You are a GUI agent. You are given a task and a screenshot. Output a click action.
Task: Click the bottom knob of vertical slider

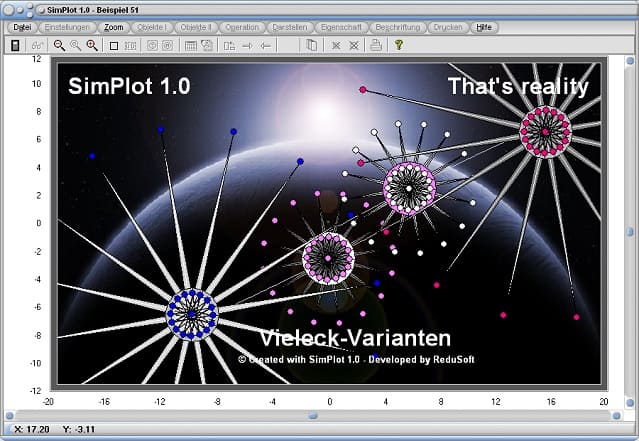click(630, 402)
